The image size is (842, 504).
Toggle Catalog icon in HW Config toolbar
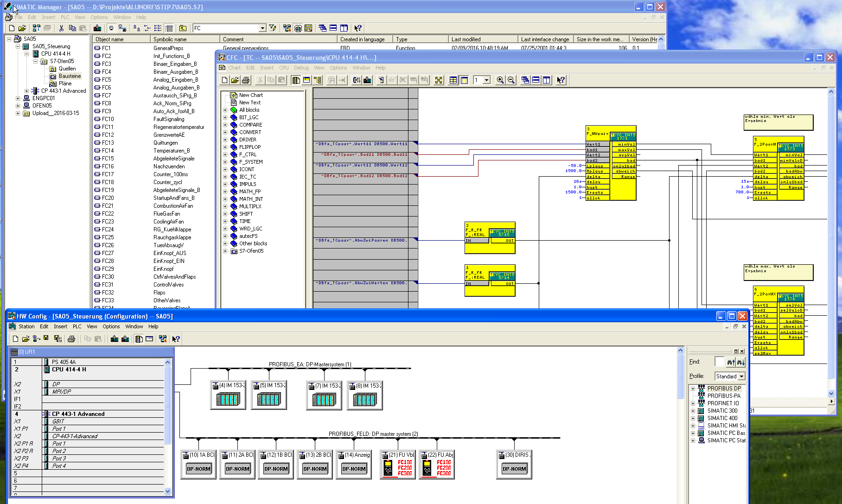point(139,339)
